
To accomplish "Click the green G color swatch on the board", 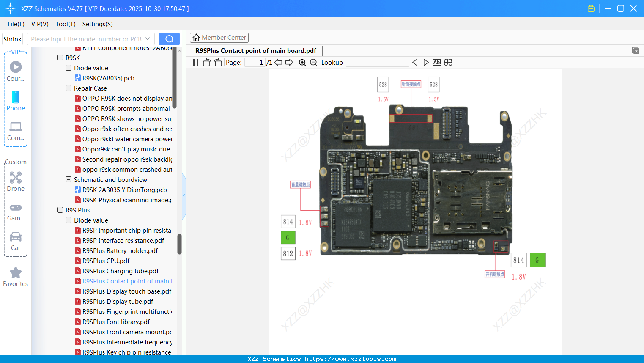I will pos(288,237).
